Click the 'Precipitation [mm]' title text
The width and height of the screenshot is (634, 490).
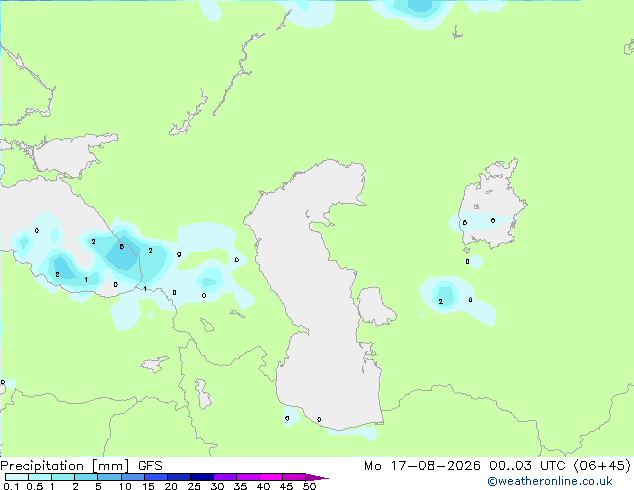[65, 466]
